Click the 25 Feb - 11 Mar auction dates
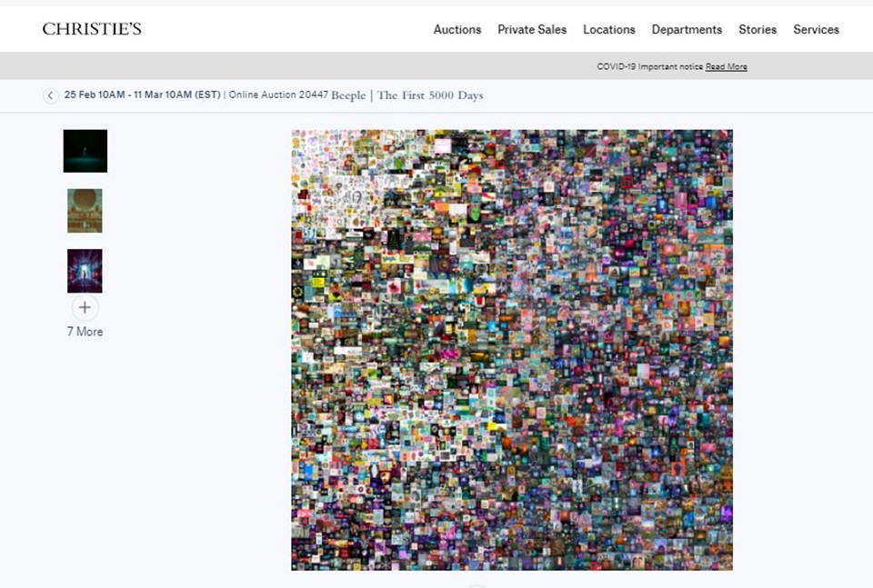873x588 pixels. (143, 95)
